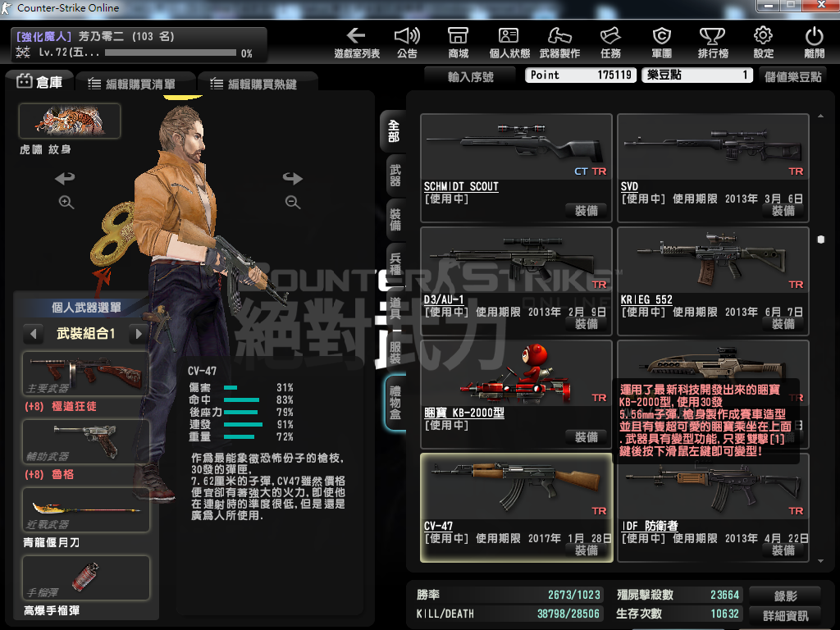Open the 公告 announcements speaker icon
This screenshot has width=840, height=630.
click(407, 43)
